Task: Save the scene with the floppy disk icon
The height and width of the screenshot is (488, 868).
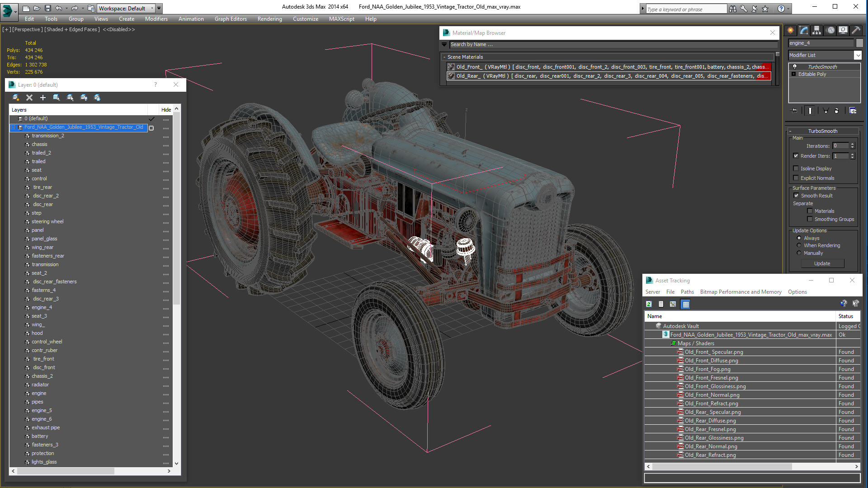Action: (x=47, y=8)
